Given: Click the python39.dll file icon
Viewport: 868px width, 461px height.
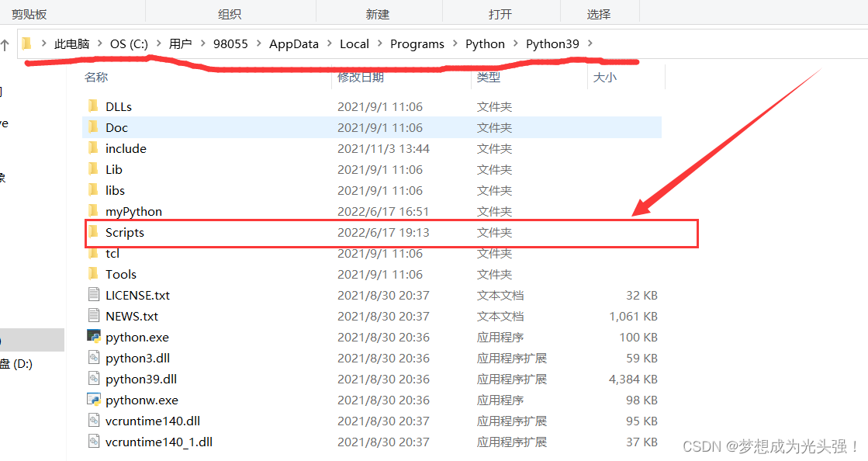Looking at the screenshot, I should coord(94,379).
